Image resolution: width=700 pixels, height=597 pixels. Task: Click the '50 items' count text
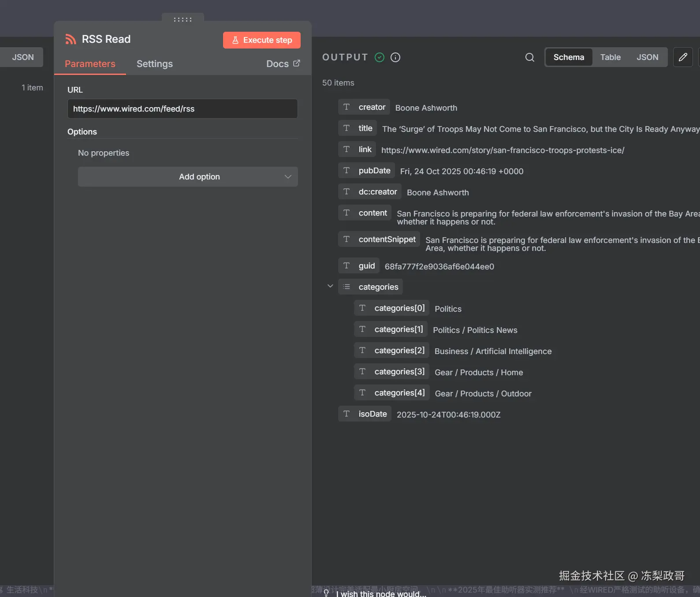click(x=338, y=83)
